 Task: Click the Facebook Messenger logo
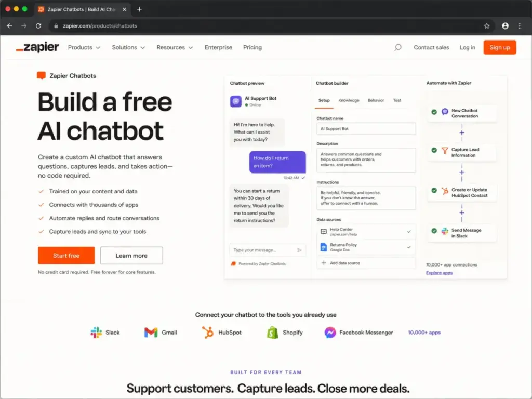pyautogui.click(x=330, y=332)
